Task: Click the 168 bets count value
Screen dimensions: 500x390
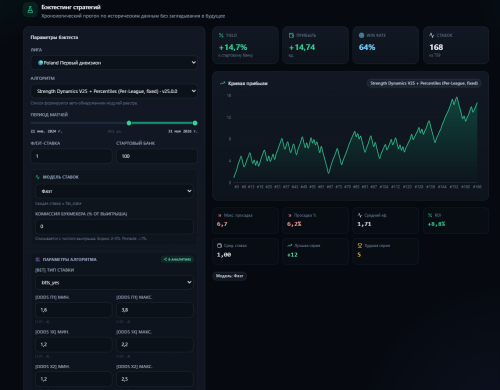Action: coord(436,47)
